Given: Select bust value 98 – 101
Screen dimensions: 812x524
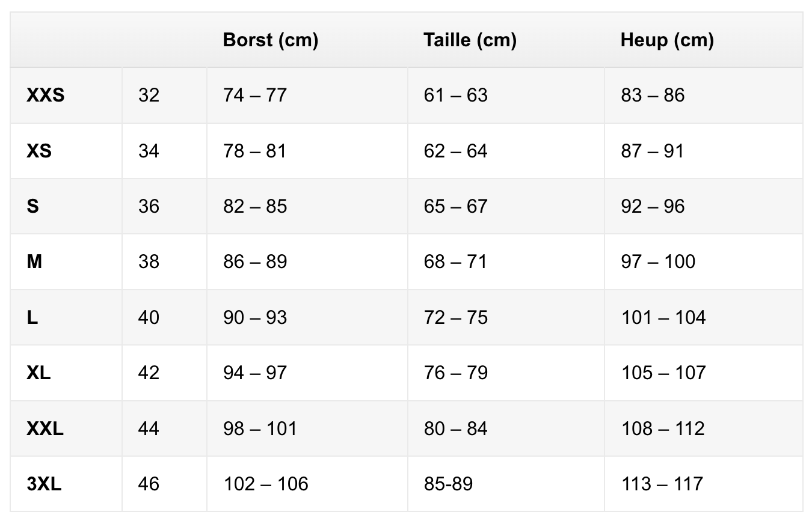Looking at the screenshot, I should coord(260,428).
